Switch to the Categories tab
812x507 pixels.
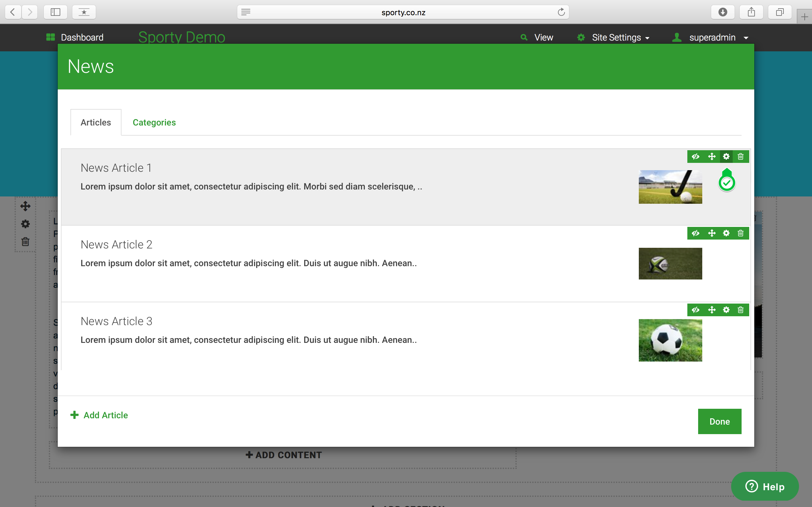pos(154,122)
